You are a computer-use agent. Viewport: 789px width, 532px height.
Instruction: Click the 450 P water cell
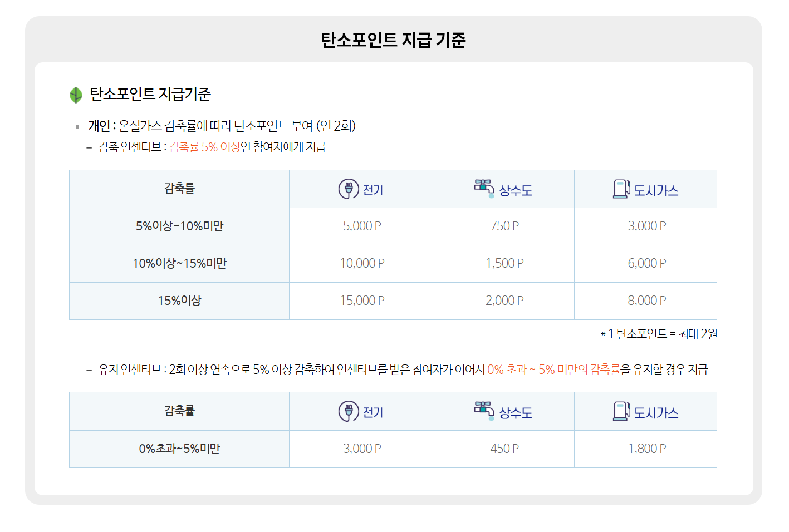pyautogui.click(x=504, y=449)
